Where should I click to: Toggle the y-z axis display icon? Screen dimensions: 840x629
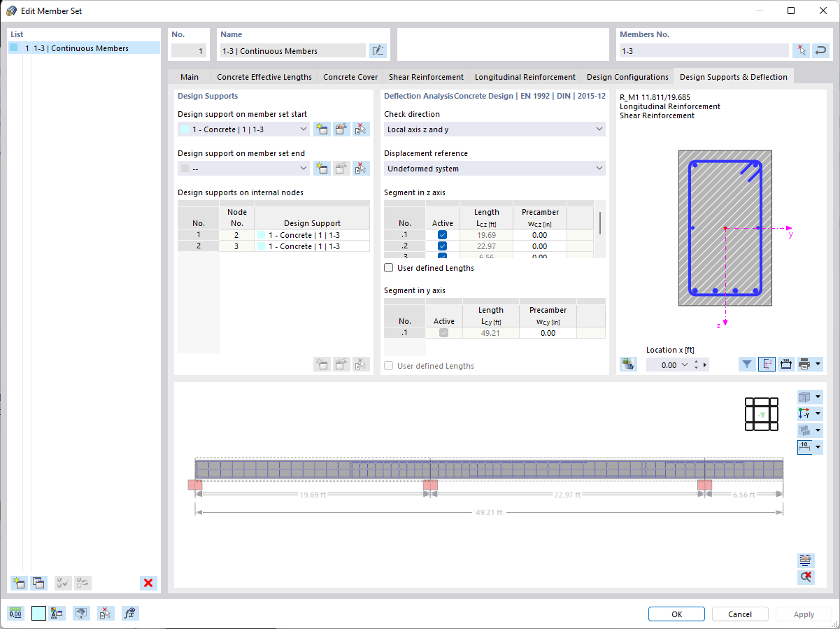(767, 364)
